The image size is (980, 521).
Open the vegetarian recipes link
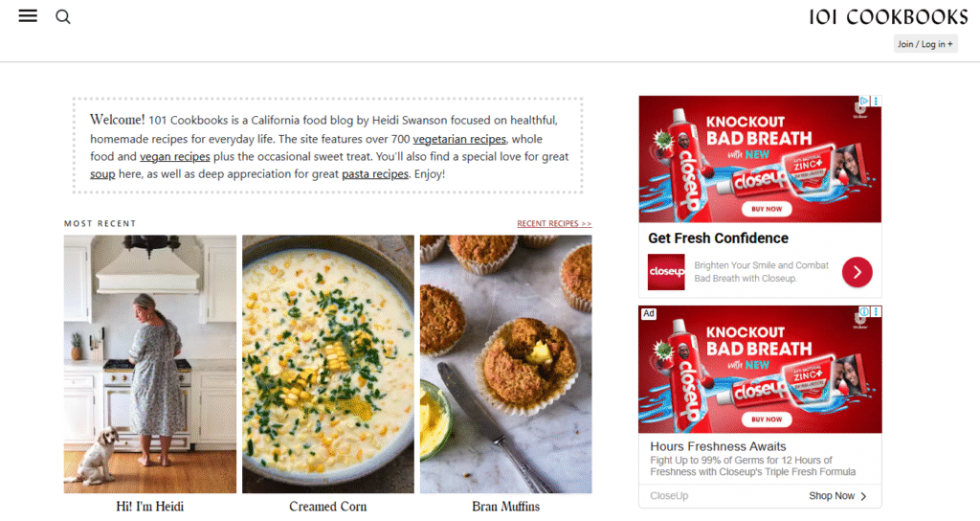coord(459,139)
